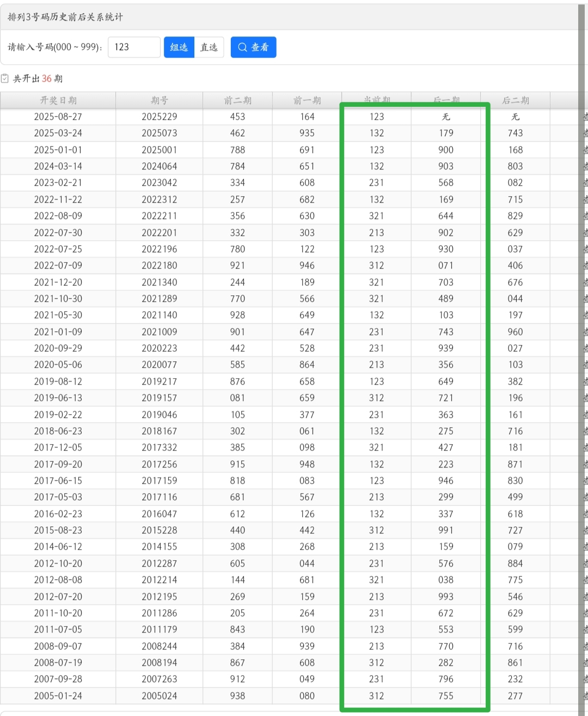The width and height of the screenshot is (588, 716).
Task: Click the date cell 2022-08-09
Action: point(58,216)
